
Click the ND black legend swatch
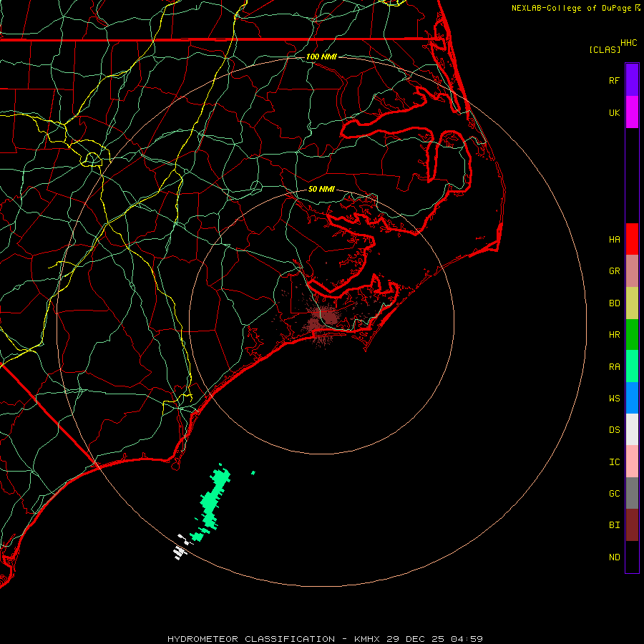click(x=632, y=557)
